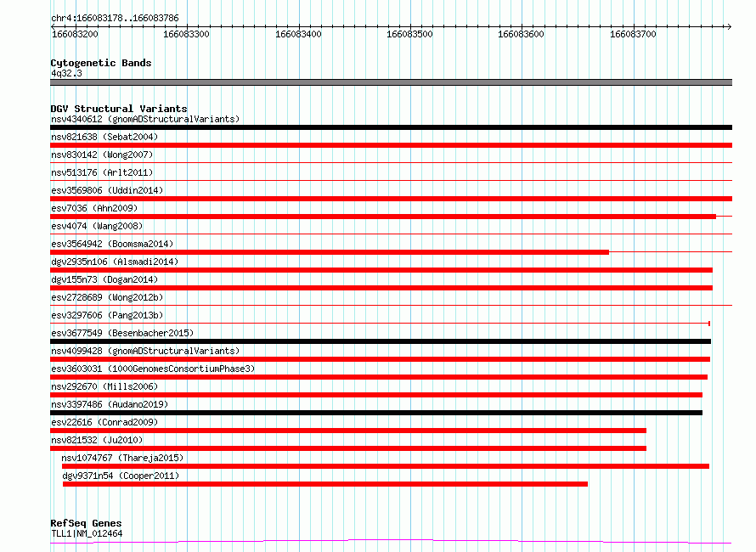Screen dimensions: 756x552
Task: Select the dgv2935n106 Alsmadi2014 label
Action: 115,262
